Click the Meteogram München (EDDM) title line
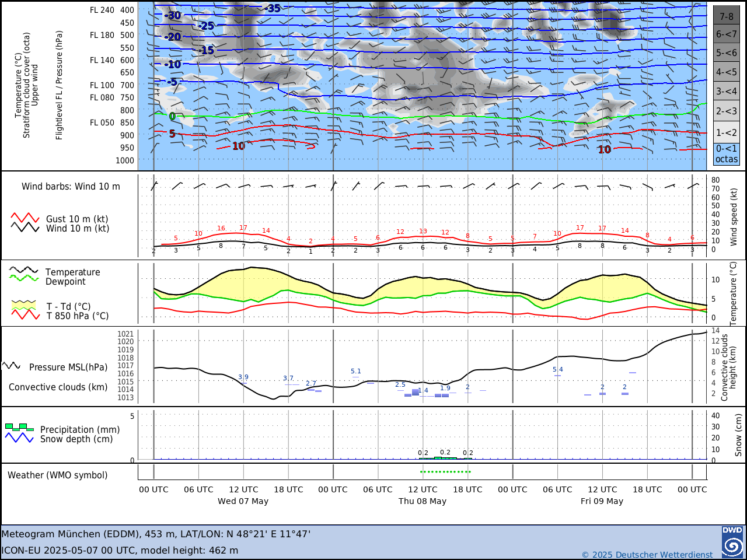Screen dimensions: 747x560 pyautogui.click(x=156, y=534)
